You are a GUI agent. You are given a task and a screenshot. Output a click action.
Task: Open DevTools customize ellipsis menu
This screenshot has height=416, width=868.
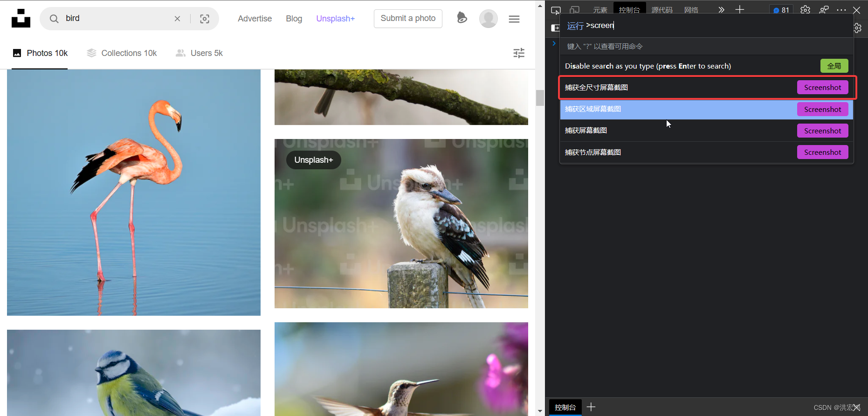(841, 10)
